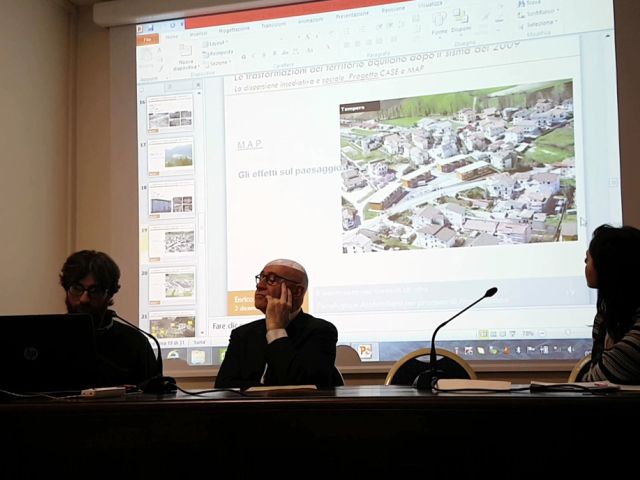The width and height of the screenshot is (640, 480).
Task: Click the Undo icon in quick access toolbar
Action: pos(173,25)
